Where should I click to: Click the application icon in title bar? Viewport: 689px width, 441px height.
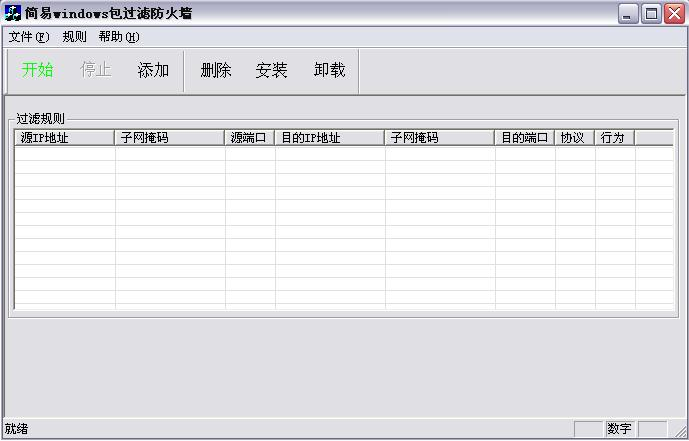click(13, 13)
